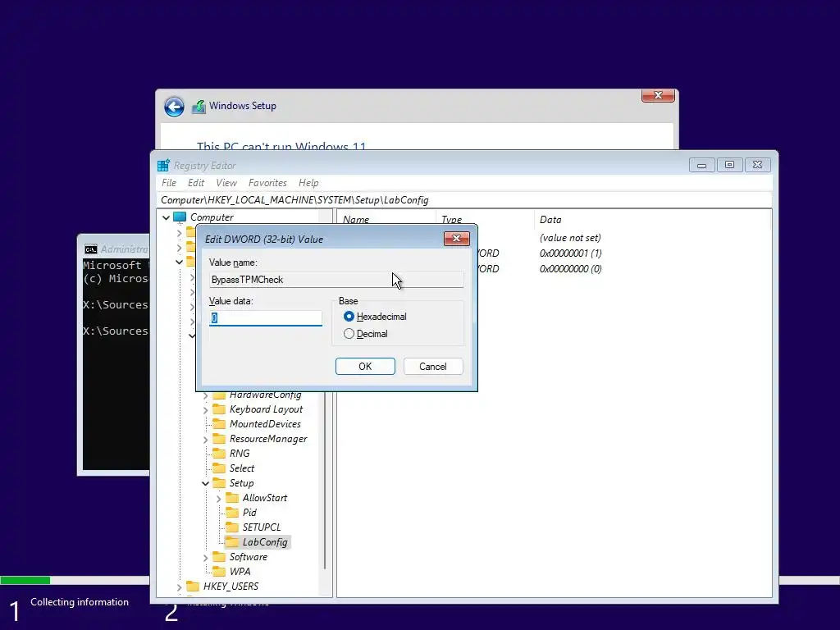Click the Registry Editor title bar icon

[x=163, y=166]
